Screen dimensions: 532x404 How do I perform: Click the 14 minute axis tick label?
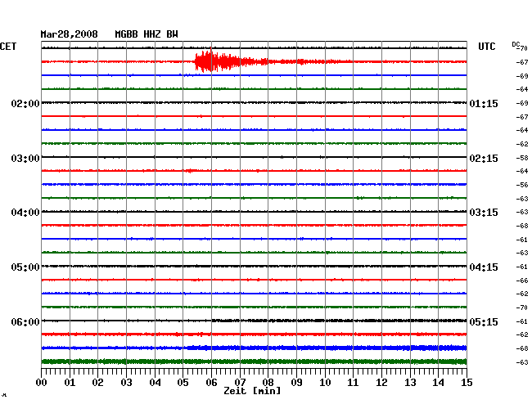point(439,383)
